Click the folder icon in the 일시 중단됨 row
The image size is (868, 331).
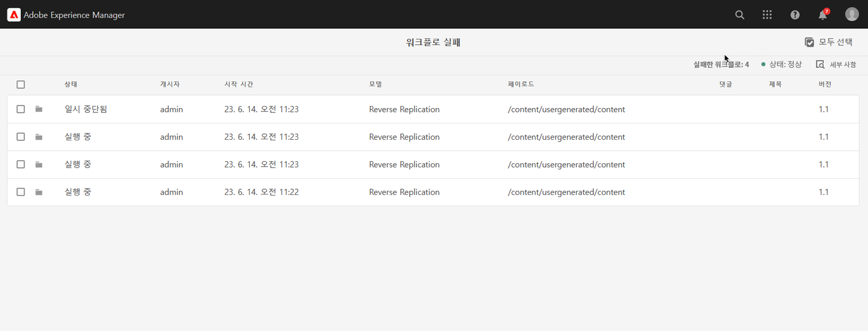[39, 109]
